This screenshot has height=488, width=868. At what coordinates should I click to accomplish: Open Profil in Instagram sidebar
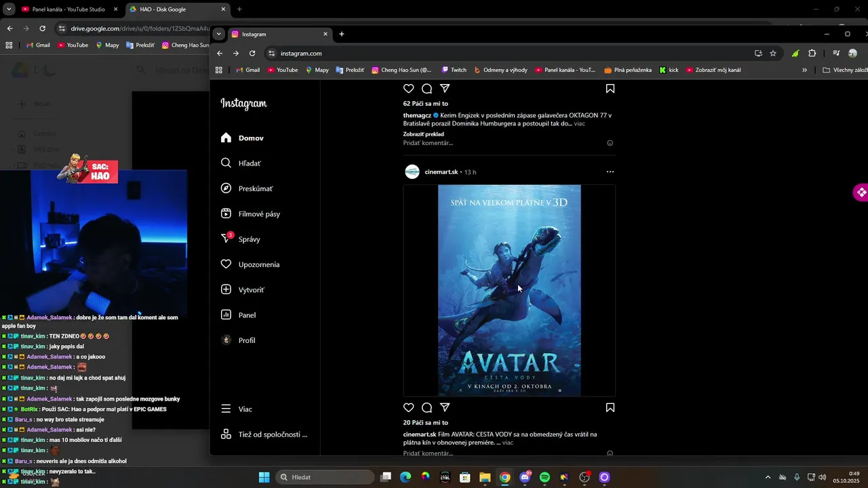coord(238,340)
